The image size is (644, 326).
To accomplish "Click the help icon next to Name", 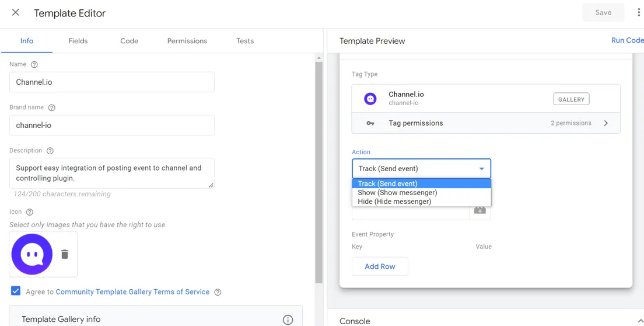I will coord(34,65).
